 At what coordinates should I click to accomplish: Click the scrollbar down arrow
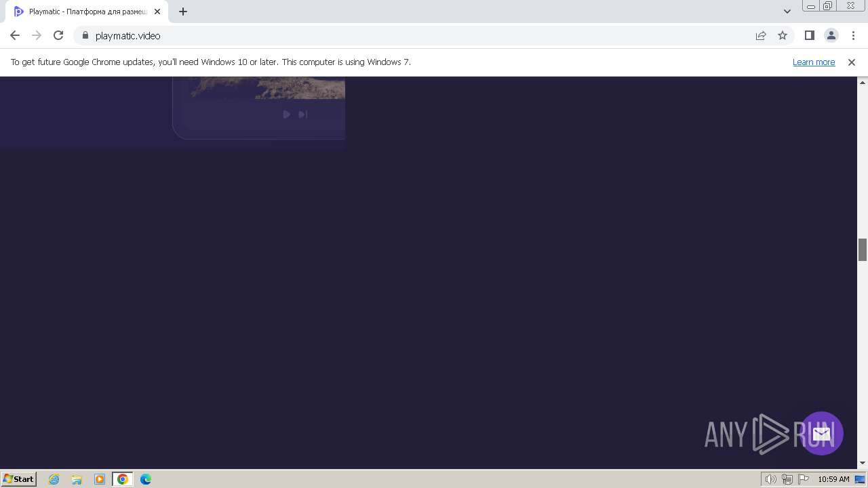pyautogui.click(x=863, y=463)
